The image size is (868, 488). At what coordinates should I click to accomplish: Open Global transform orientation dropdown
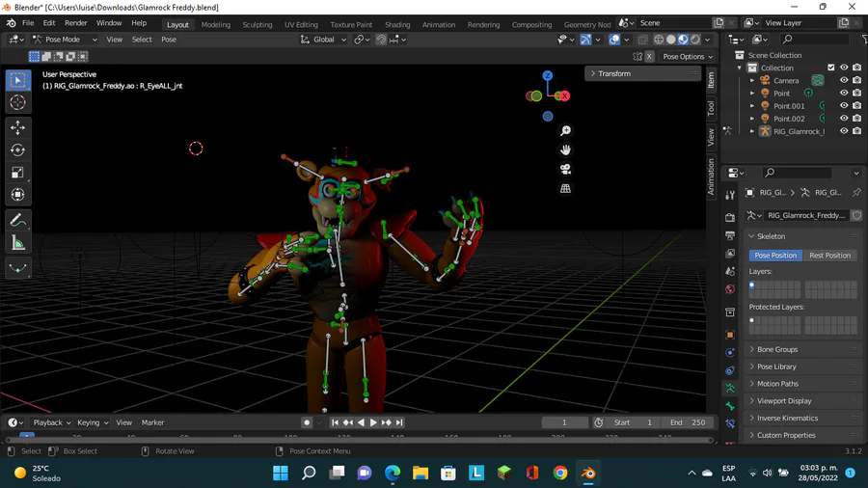click(323, 40)
